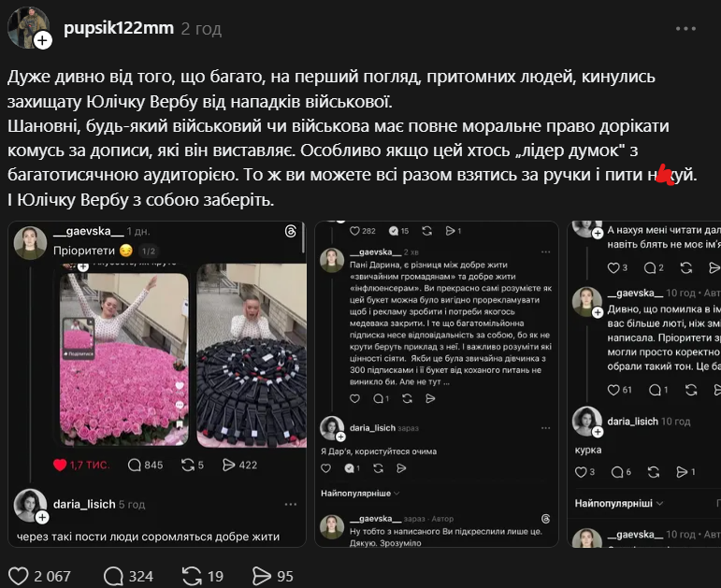Toggle the red heart showing 1,7 тис

[61, 465]
